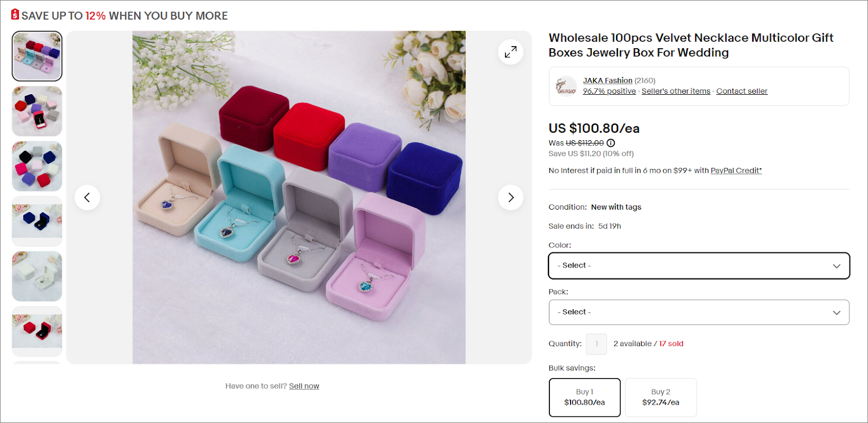Show the previous product image
Image resolution: width=868 pixels, height=423 pixels.
[x=87, y=198]
